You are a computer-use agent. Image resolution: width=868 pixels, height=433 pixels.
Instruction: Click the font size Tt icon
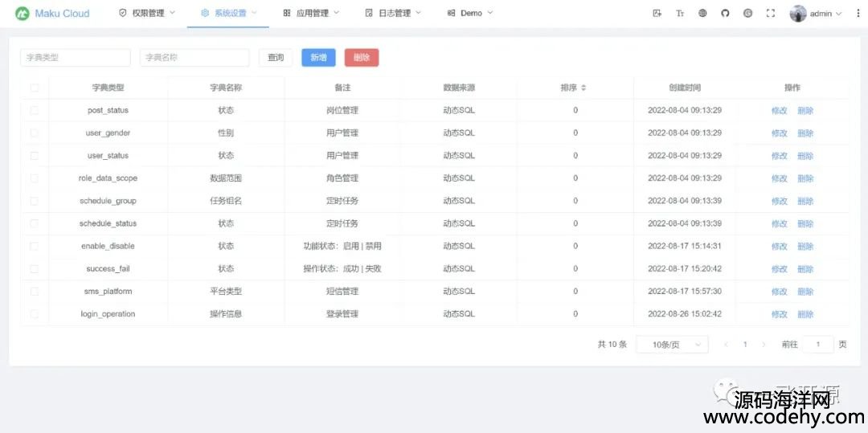(x=680, y=14)
